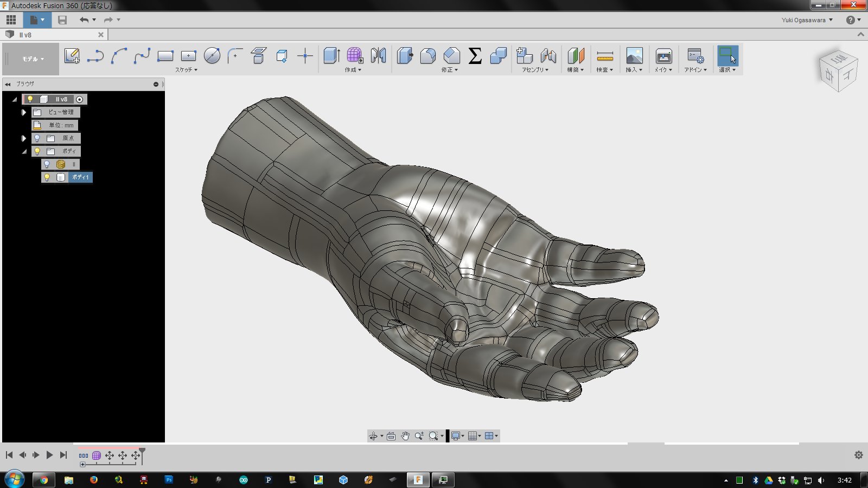Image resolution: width=868 pixels, height=488 pixels.
Task: Select the Line sketch tool
Action: pyautogui.click(x=95, y=55)
